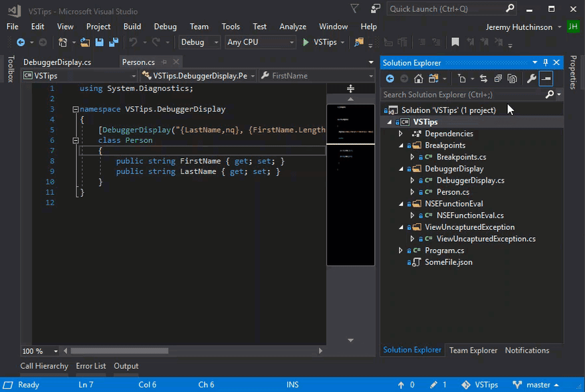Switch to the DebuggerDisplay.cs tab

pos(57,62)
